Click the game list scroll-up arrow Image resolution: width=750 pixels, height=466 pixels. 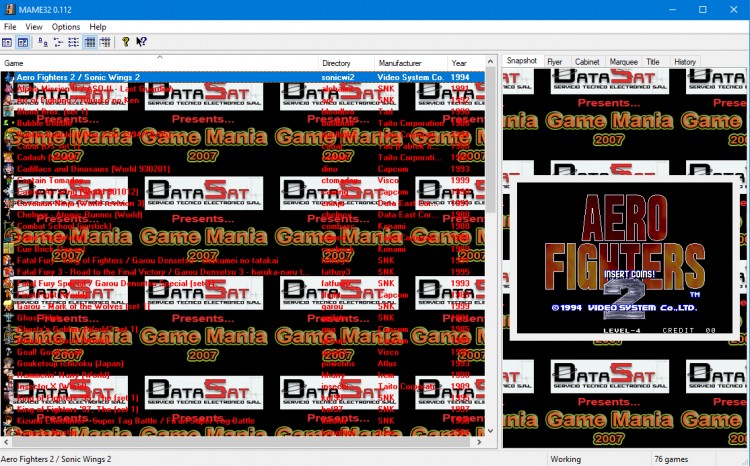tap(490, 62)
